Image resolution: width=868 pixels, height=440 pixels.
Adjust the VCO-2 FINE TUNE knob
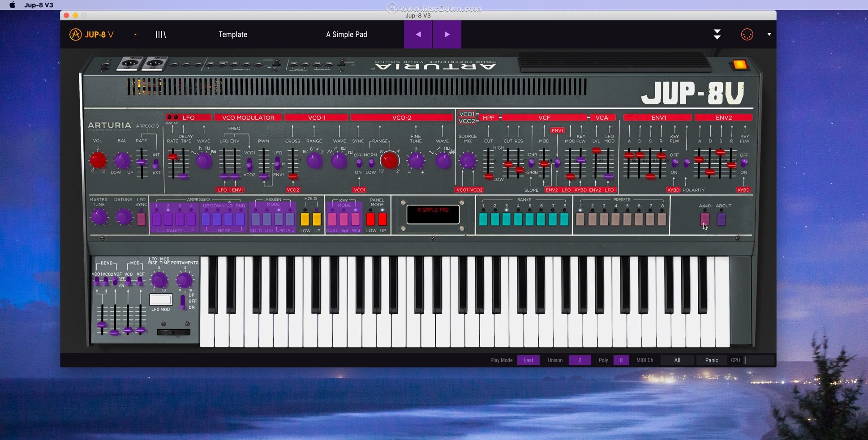pyautogui.click(x=416, y=161)
